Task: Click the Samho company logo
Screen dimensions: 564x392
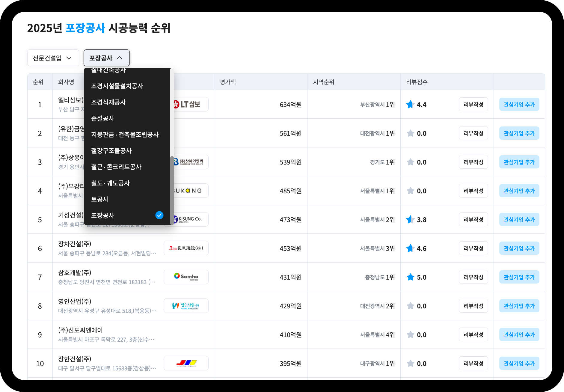Action: pos(186,277)
